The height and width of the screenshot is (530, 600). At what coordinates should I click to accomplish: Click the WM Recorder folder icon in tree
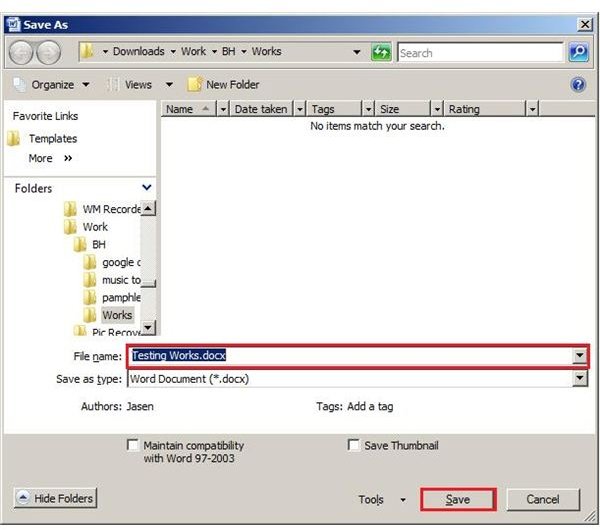click(x=70, y=209)
